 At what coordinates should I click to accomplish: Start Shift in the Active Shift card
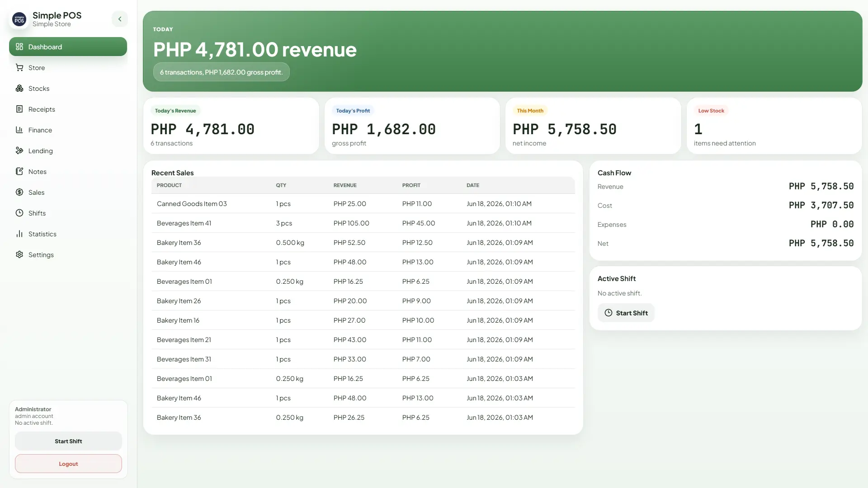click(626, 313)
